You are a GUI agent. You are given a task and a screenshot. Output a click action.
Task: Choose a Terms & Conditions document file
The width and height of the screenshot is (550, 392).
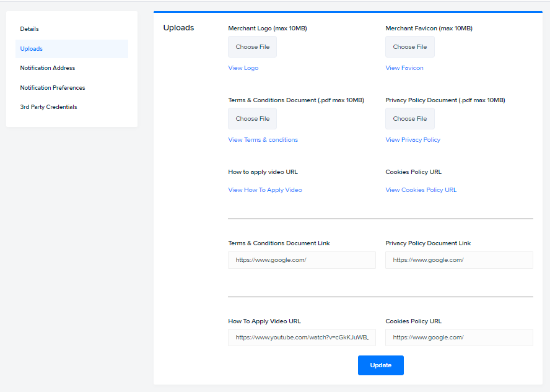click(252, 118)
